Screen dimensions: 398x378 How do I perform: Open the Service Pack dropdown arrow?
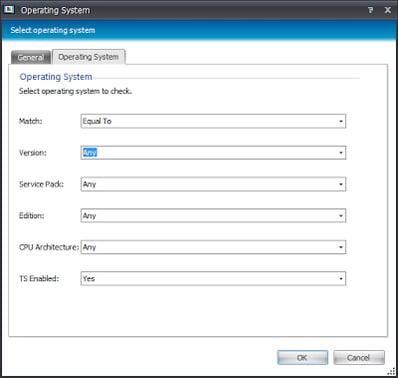pyautogui.click(x=341, y=184)
